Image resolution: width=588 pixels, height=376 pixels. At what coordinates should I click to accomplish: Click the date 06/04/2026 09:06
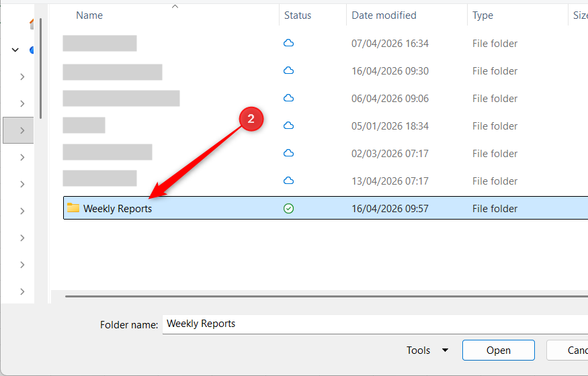pyautogui.click(x=390, y=99)
